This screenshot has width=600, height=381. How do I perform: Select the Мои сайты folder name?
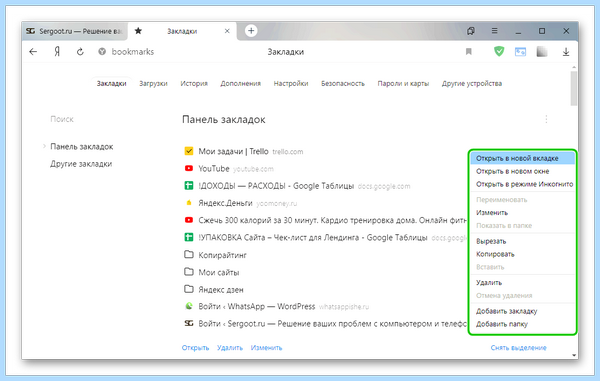pos(219,272)
